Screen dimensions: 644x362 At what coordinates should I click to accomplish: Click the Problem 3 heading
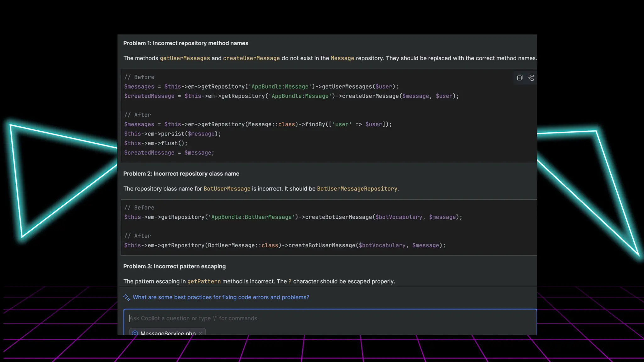click(x=174, y=266)
